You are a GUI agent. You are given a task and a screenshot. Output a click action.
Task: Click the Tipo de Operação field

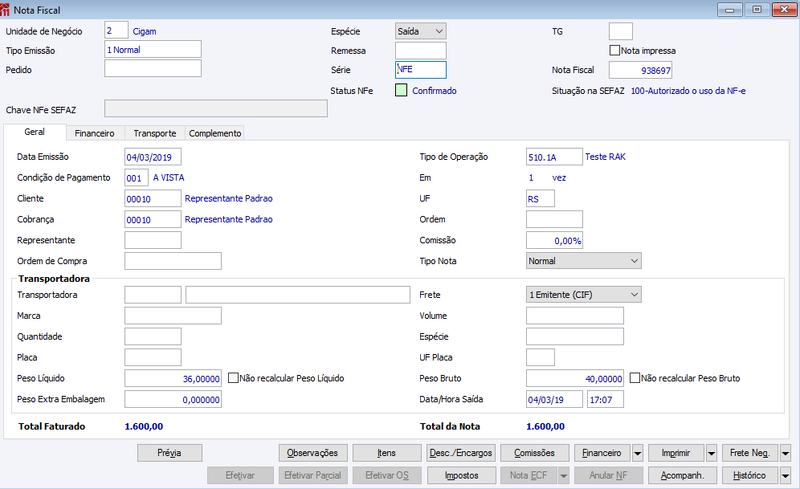[x=554, y=157]
